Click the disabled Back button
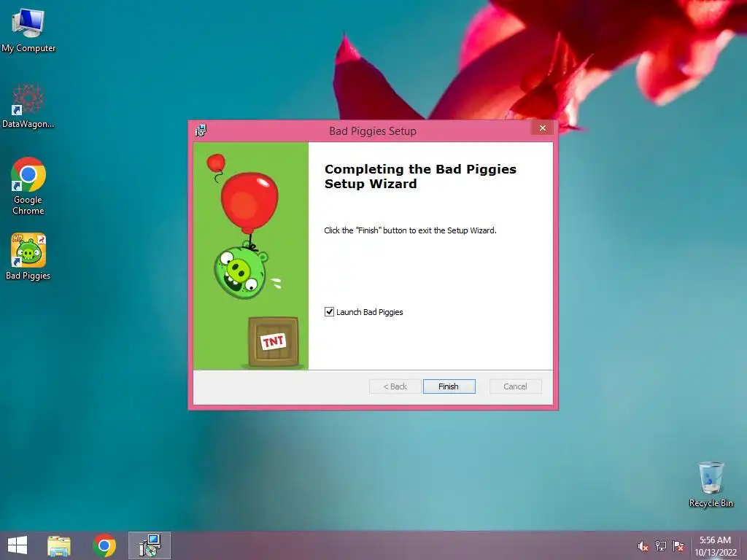This screenshot has height=560, width=747. click(x=395, y=386)
